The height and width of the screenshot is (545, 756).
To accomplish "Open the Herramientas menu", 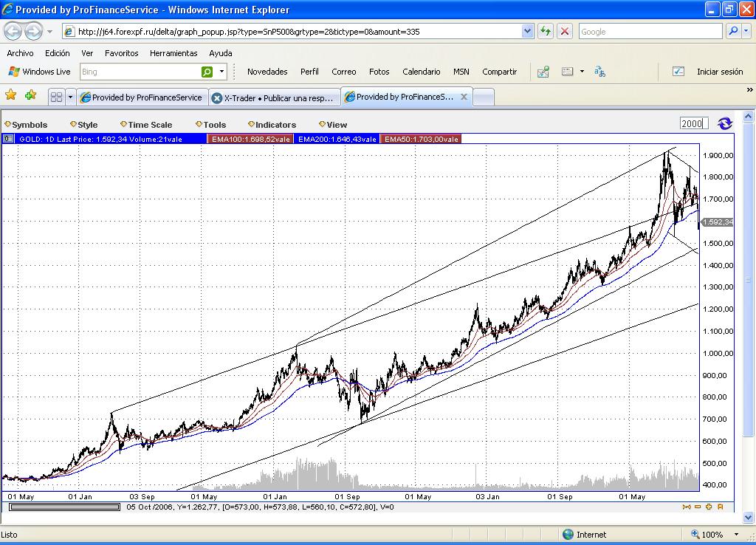I will (173, 53).
